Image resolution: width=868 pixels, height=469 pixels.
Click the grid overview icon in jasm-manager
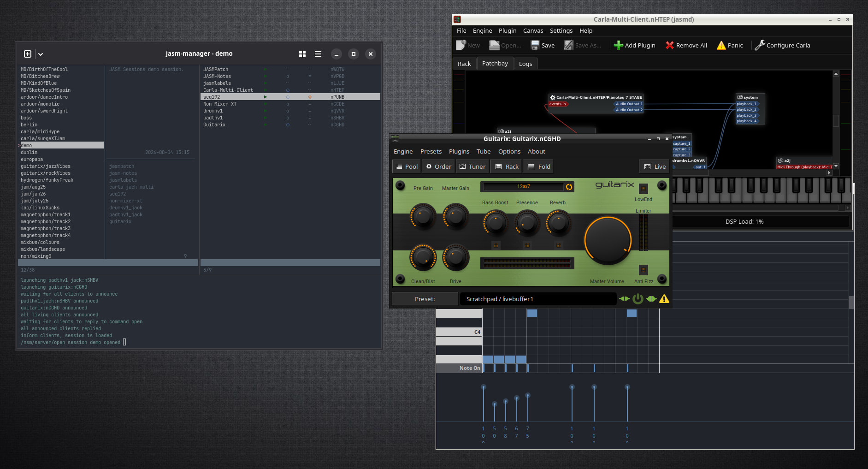(302, 54)
